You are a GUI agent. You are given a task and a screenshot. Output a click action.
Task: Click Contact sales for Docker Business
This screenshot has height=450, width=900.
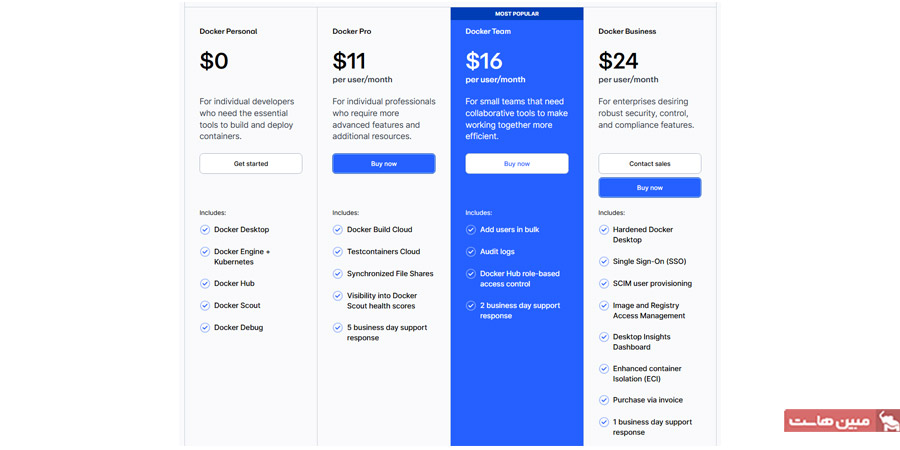[649, 164]
